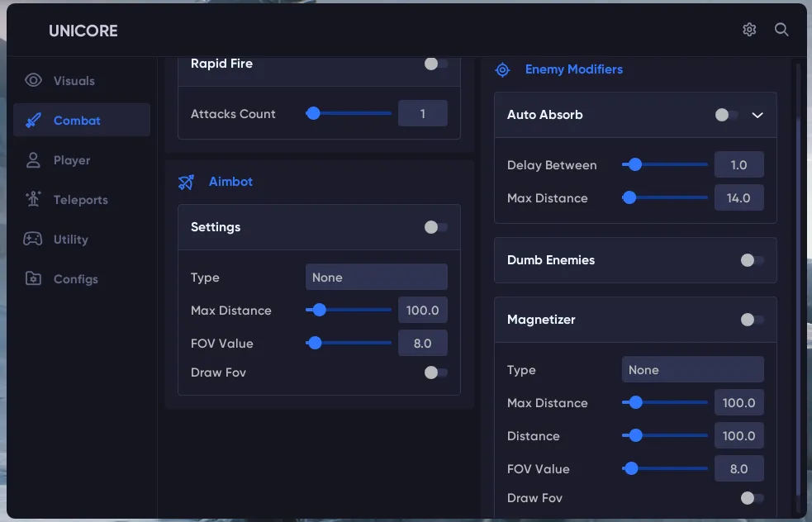
Task: Collapse Auto Absorb section with chevron
Action: pos(757,115)
